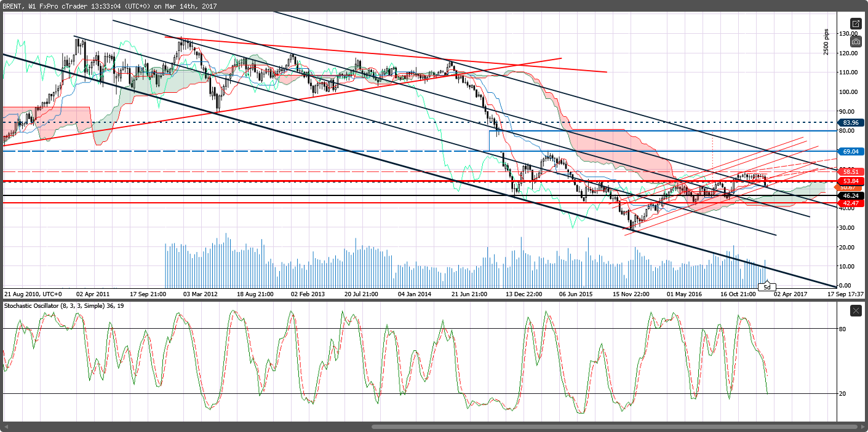Click the 13 Dec 22:00 date label

coord(524,294)
